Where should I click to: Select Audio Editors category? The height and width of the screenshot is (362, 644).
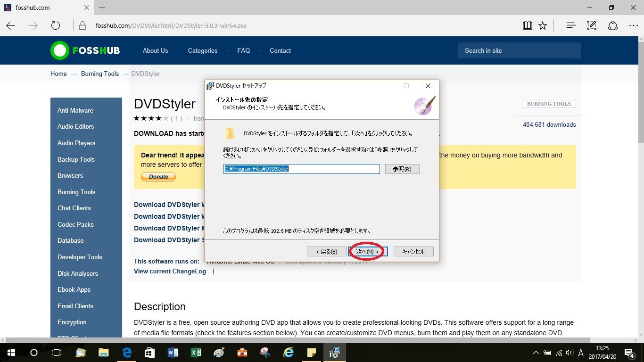[x=75, y=126]
